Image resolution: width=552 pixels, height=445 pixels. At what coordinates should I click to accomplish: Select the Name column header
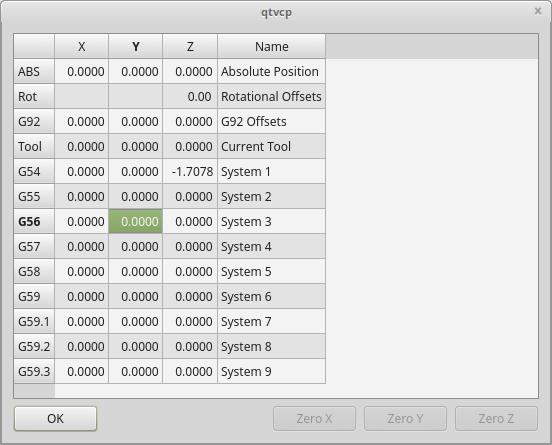pos(271,46)
